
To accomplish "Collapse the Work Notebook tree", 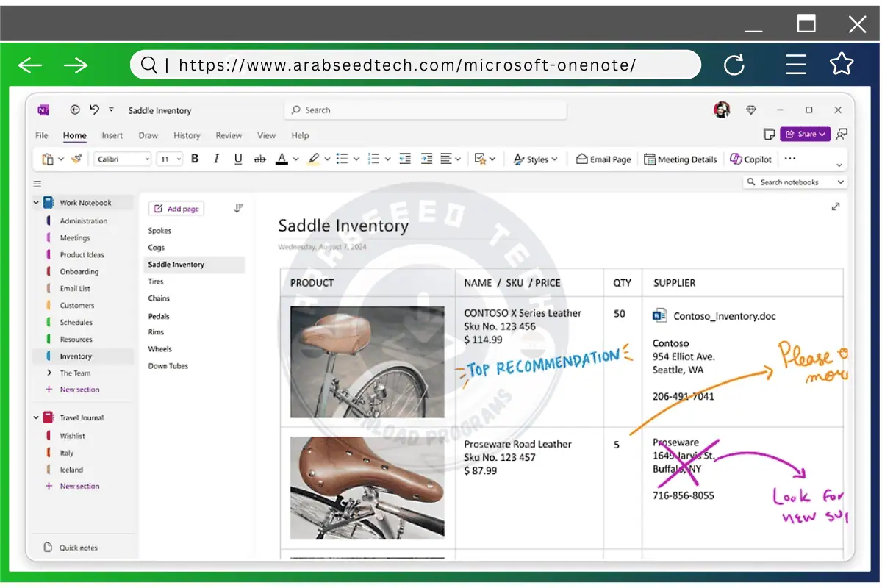I will [x=37, y=203].
